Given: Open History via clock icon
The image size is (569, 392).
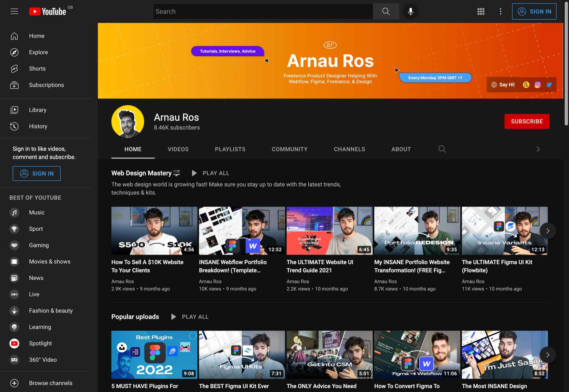Looking at the screenshot, I should pos(14,126).
